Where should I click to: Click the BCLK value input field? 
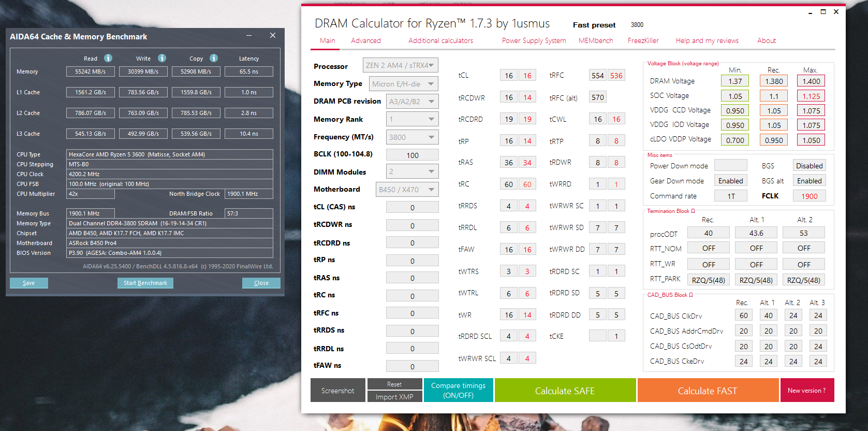413,155
